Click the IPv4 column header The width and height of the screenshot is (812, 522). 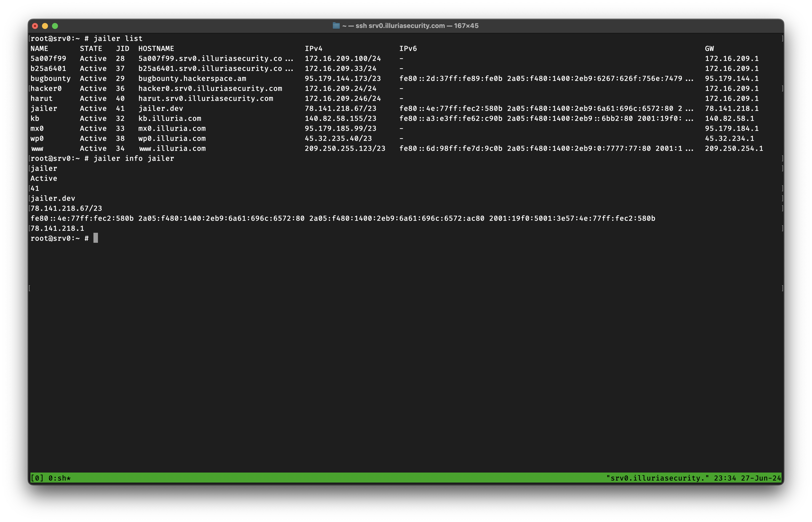tap(313, 48)
